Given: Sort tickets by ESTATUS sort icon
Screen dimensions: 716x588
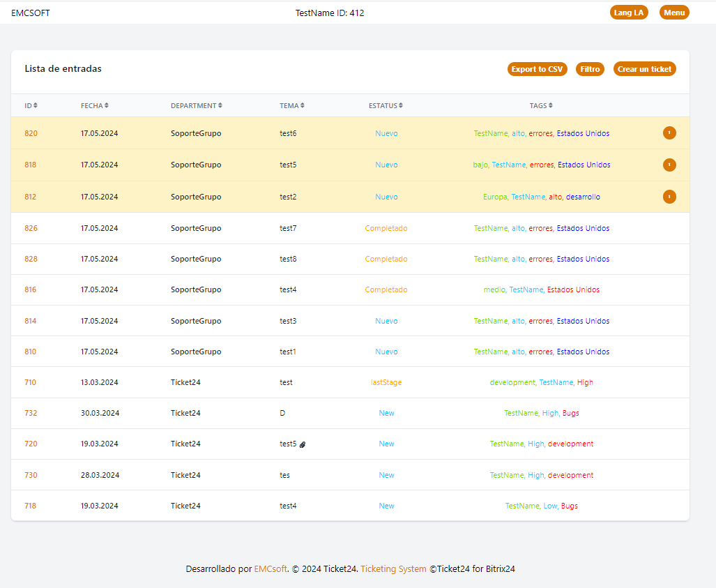Looking at the screenshot, I should 401,106.
